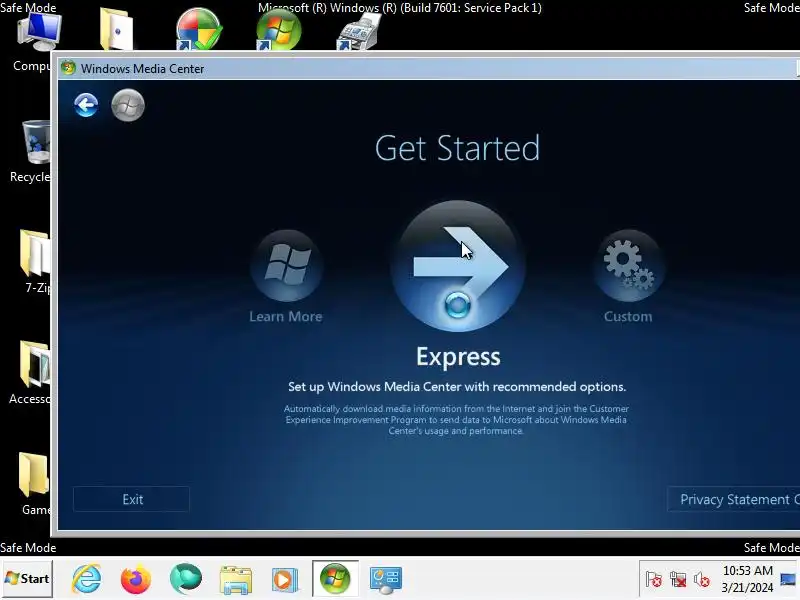
Task: Exit Windows Media Center setup
Action: [x=132, y=499]
